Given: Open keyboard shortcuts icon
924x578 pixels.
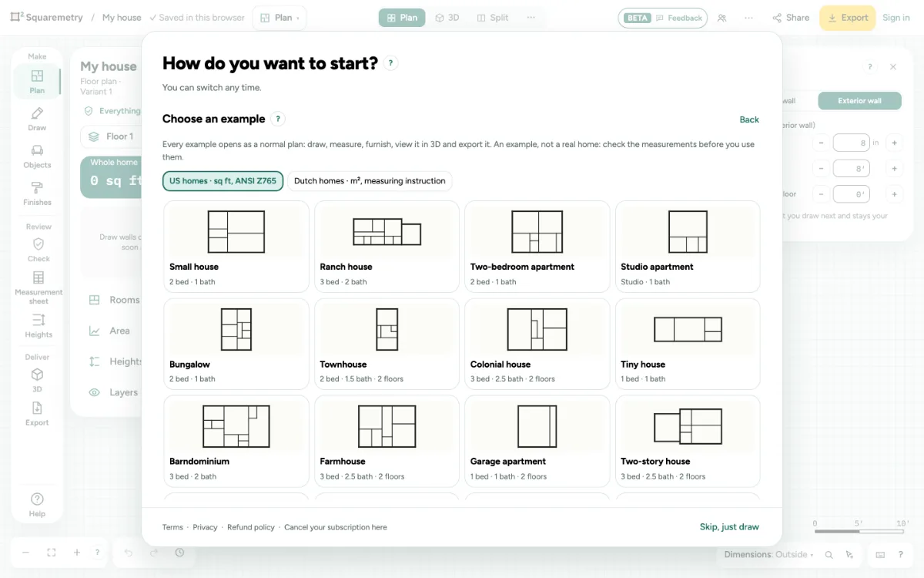Looking at the screenshot, I should [880, 554].
